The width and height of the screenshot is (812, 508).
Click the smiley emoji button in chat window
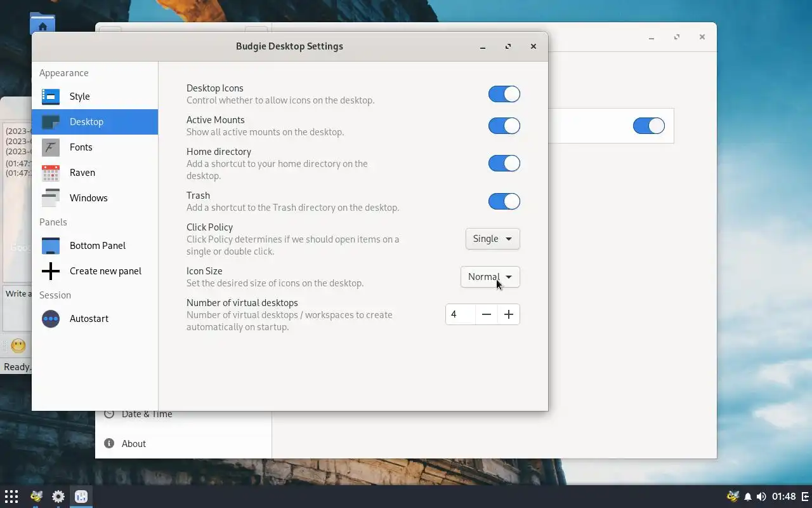click(x=18, y=345)
